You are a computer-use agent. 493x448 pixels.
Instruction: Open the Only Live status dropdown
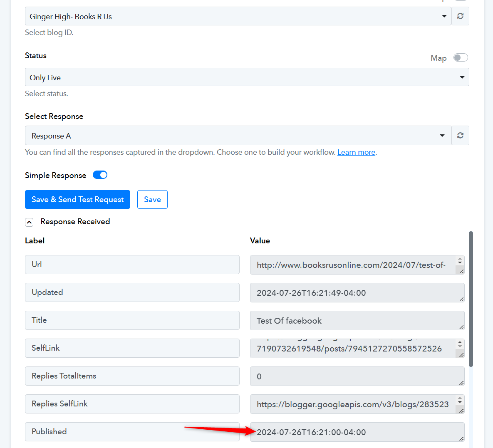pos(247,77)
